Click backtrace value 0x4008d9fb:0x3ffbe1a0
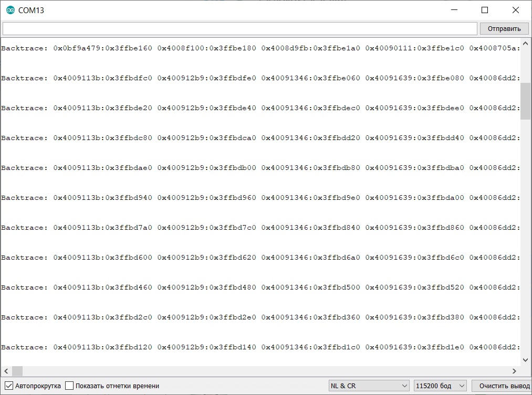 click(x=310, y=48)
